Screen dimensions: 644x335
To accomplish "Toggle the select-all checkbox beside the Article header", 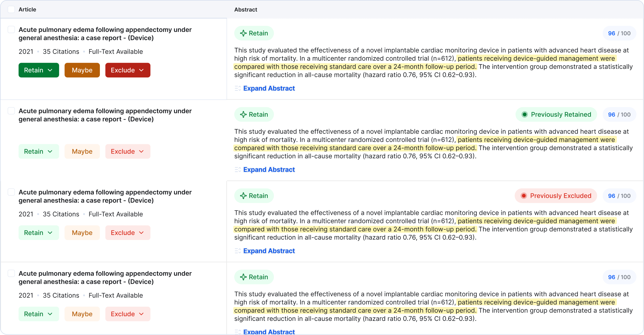I will tap(11, 9).
